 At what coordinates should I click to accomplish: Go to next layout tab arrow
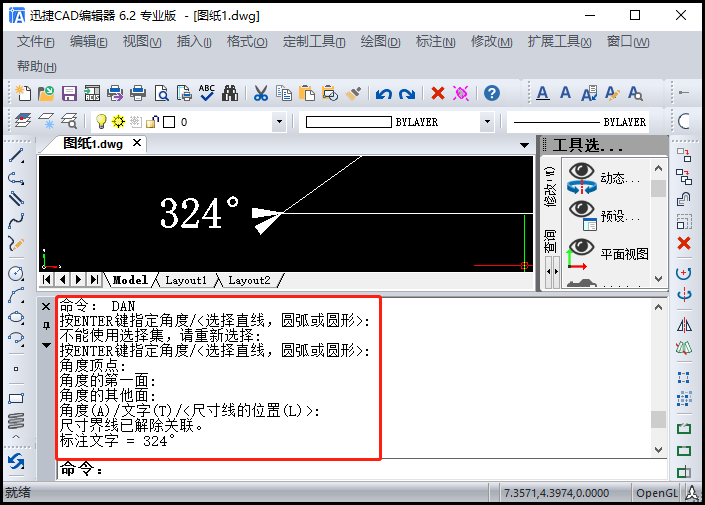tap(78, 280)
